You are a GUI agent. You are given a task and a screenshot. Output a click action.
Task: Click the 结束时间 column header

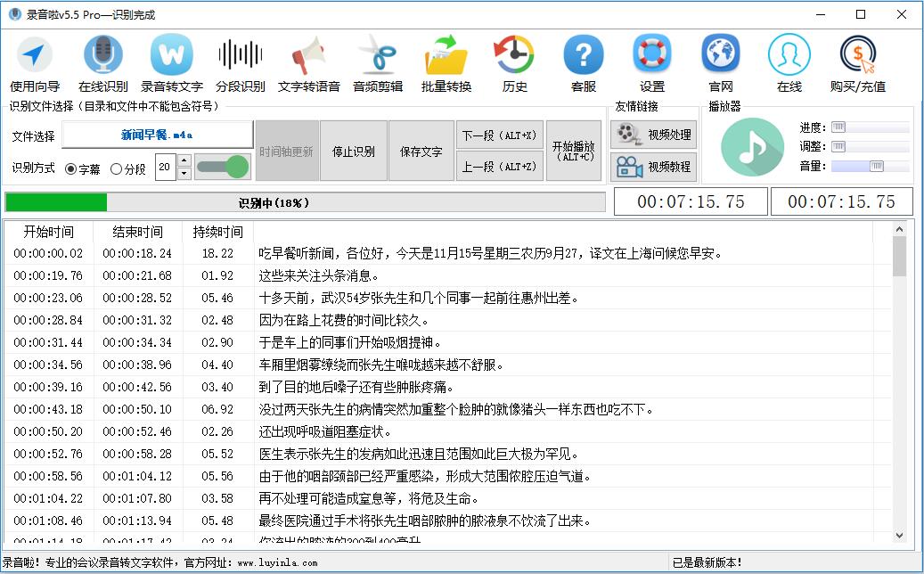[137, 232]
